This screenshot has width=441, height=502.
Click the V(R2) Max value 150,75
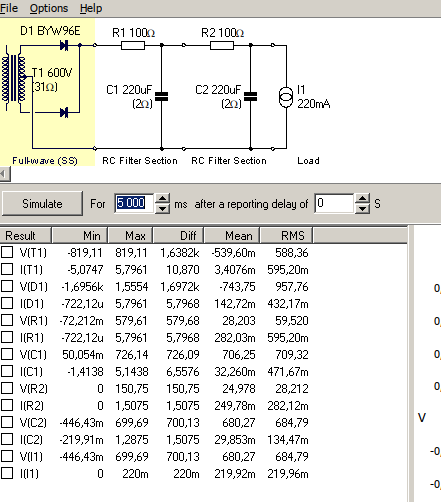[x=132, y=389]
